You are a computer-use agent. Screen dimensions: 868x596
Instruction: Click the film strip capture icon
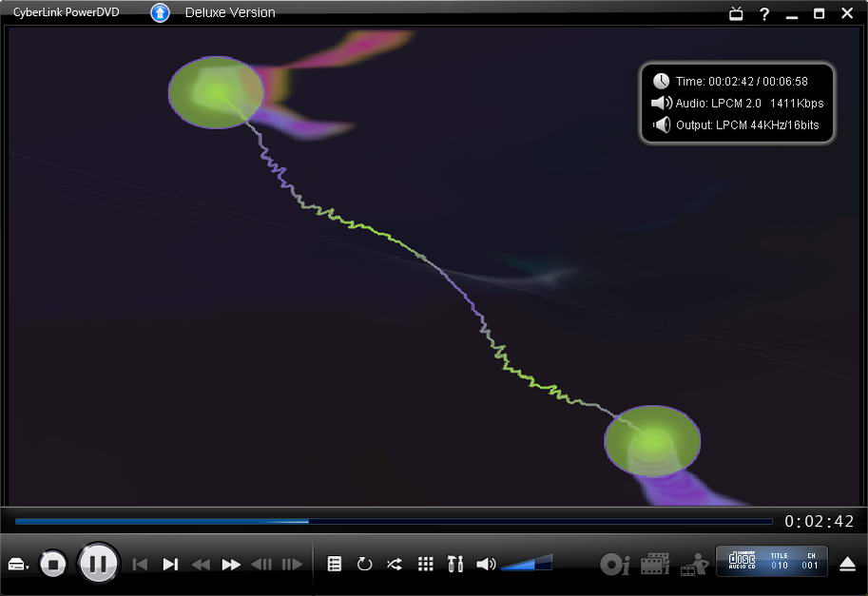pyautogui.click(x=655, y=564)
